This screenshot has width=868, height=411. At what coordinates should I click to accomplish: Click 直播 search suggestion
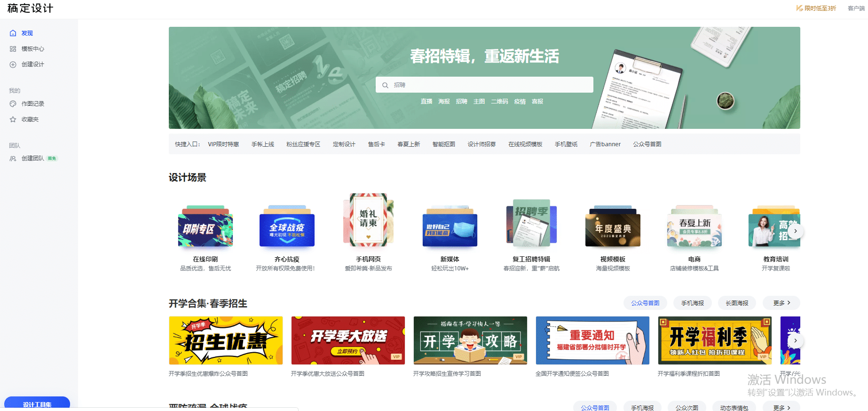pos(426,102)
